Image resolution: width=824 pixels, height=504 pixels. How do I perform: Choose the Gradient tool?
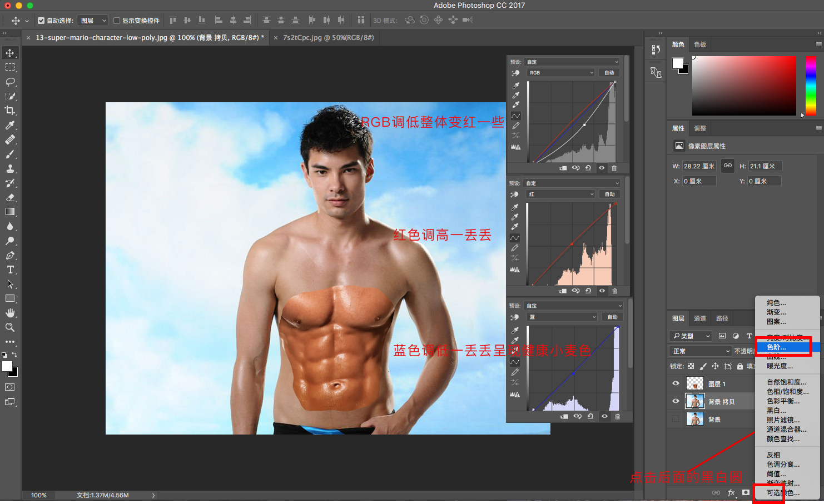coord(10,212)
